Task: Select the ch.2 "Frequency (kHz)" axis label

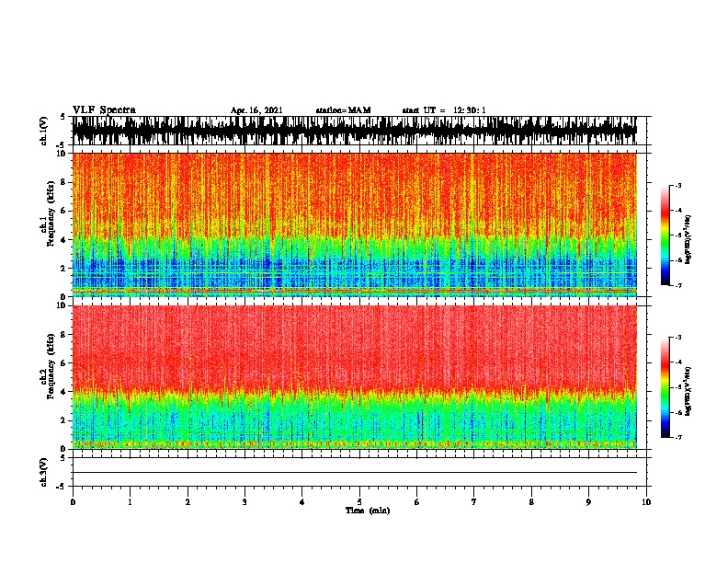Action: click(x=51, y=366)
